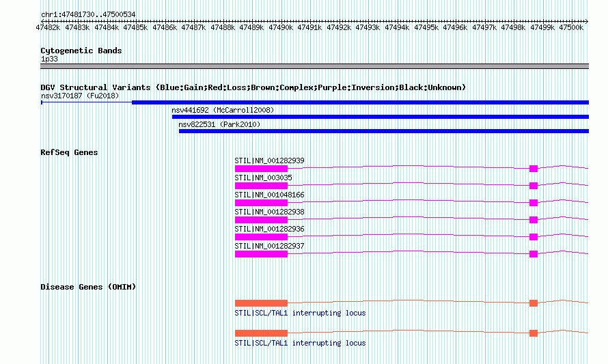The height and width of the screenshot is (364, 608).
Task: Click the 47500k ruler tick label
Action: [x=571, y=27]
